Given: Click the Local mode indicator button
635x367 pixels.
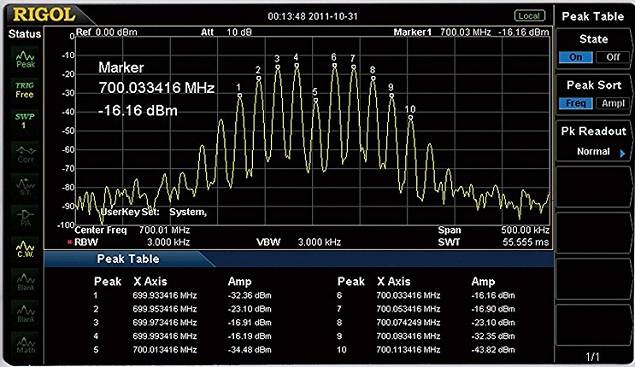Looking at the screenshot, I should pos(529,16).
